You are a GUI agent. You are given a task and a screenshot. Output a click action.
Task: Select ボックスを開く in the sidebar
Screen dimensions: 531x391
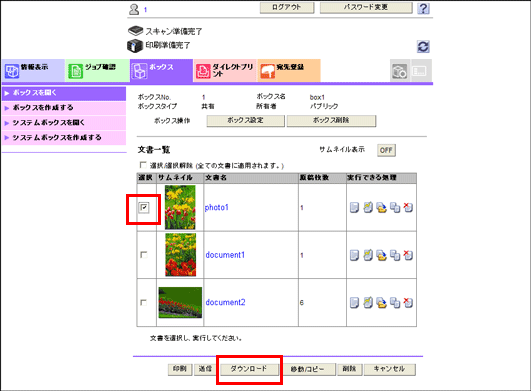[64, 93]
